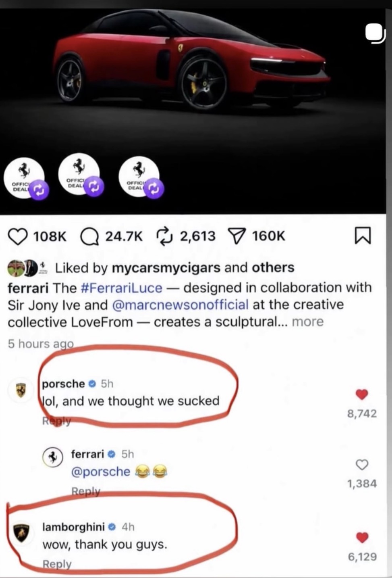Like the Ferrari post with heart icon
392x578 pixels.
click(x=17, y=236)
